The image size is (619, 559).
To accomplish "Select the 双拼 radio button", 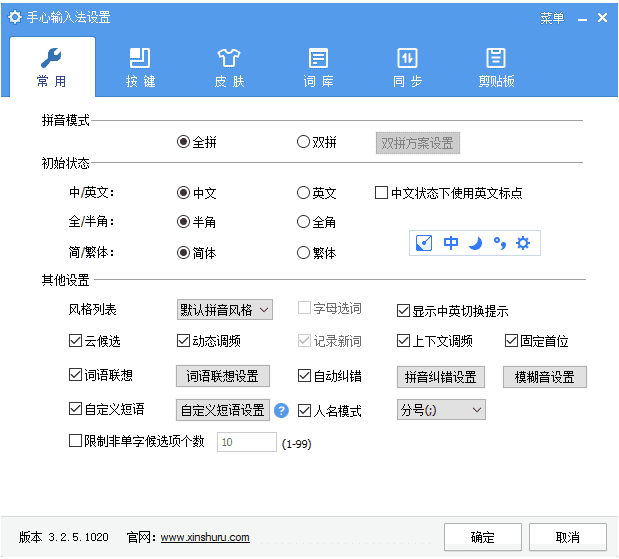I will pos(303,142).
